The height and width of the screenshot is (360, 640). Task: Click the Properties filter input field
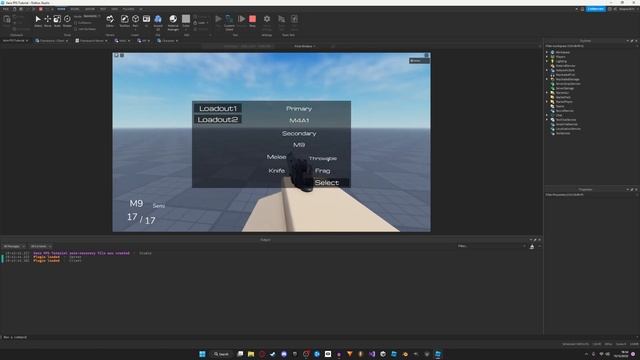(590, 195)
